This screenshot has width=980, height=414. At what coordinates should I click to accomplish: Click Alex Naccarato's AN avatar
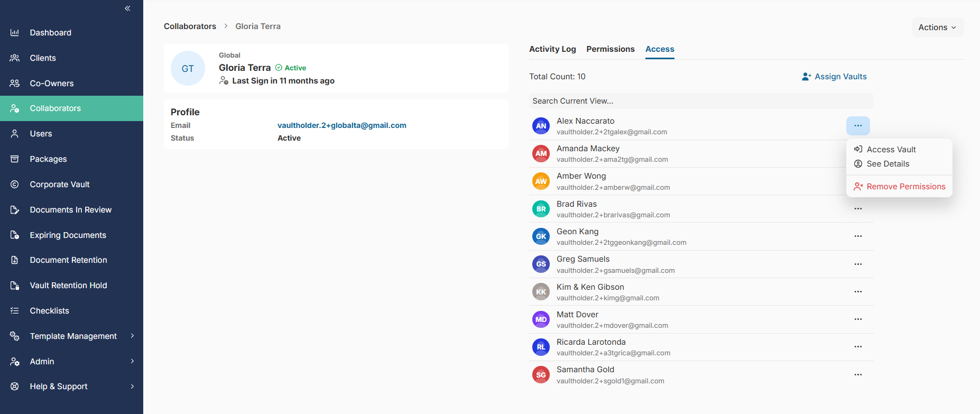[541, 126]
